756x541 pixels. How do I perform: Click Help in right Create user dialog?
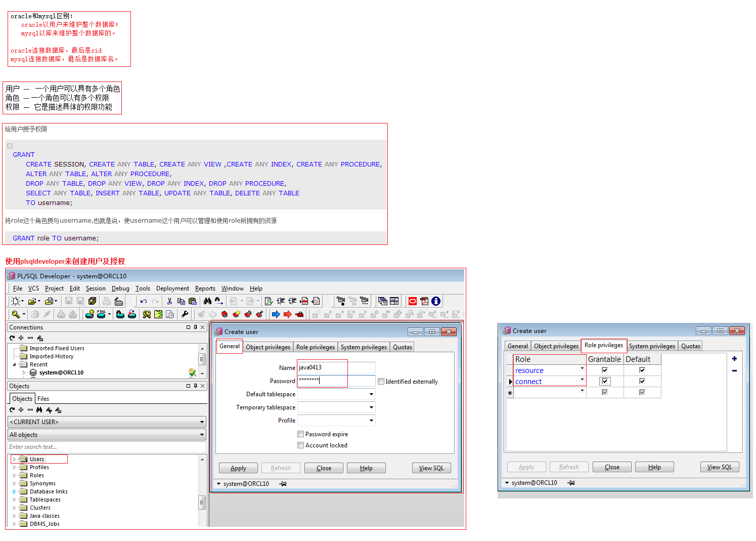pos(654,467)
